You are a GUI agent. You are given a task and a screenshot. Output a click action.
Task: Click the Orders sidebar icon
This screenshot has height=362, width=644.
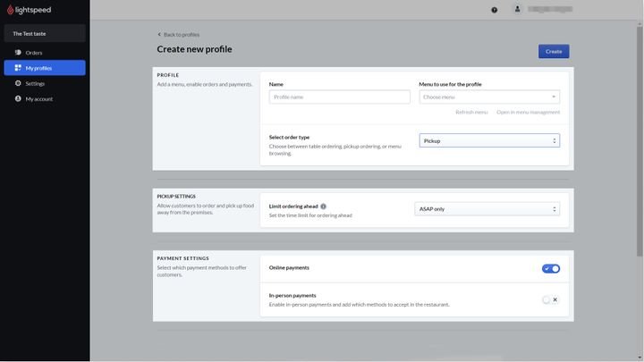coord(18,53)
